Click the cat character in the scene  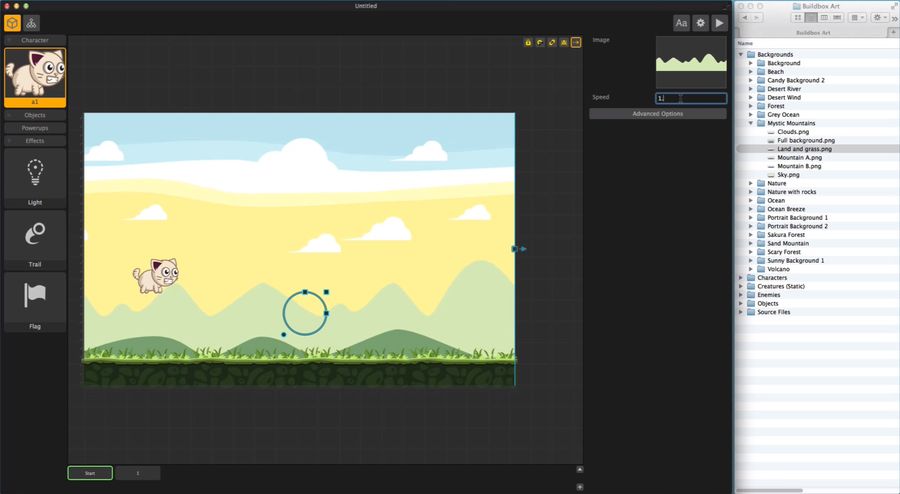pos(156,276)
